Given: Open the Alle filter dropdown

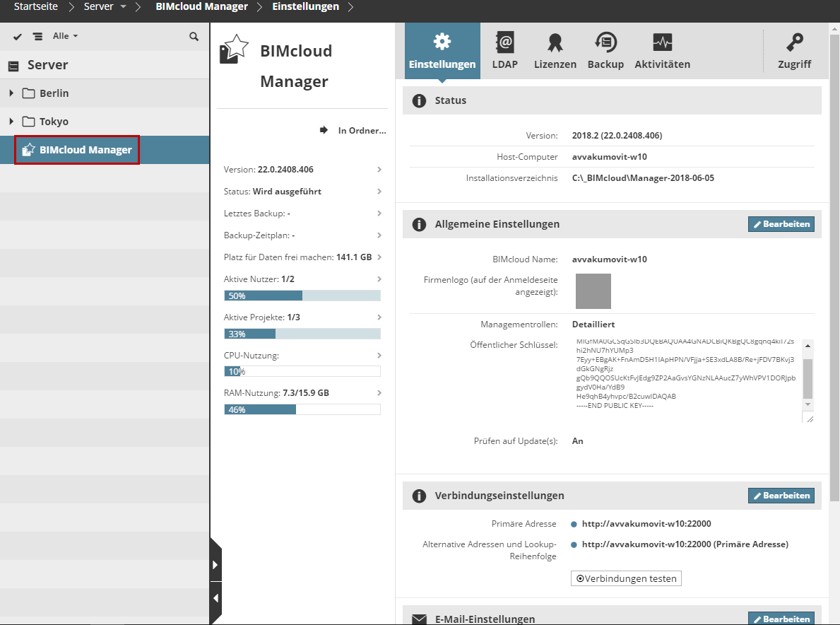Looking at the screenshot, I should [x=66, y=36].
